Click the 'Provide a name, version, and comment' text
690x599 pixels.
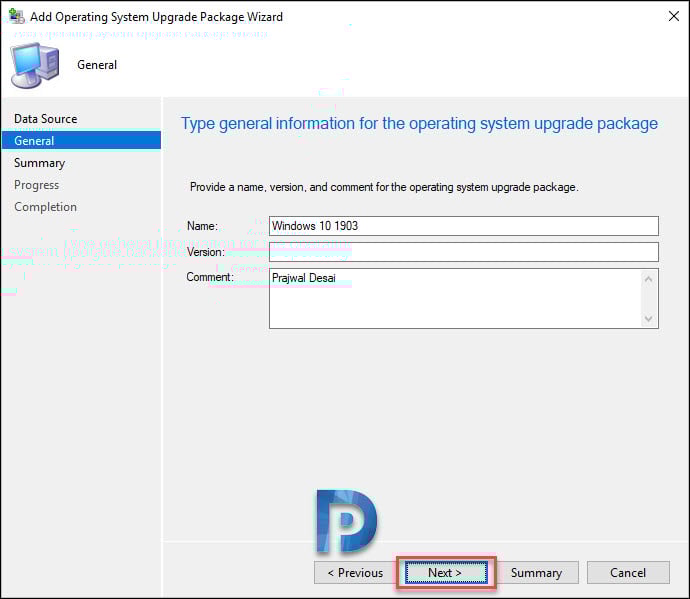[384, 187]
